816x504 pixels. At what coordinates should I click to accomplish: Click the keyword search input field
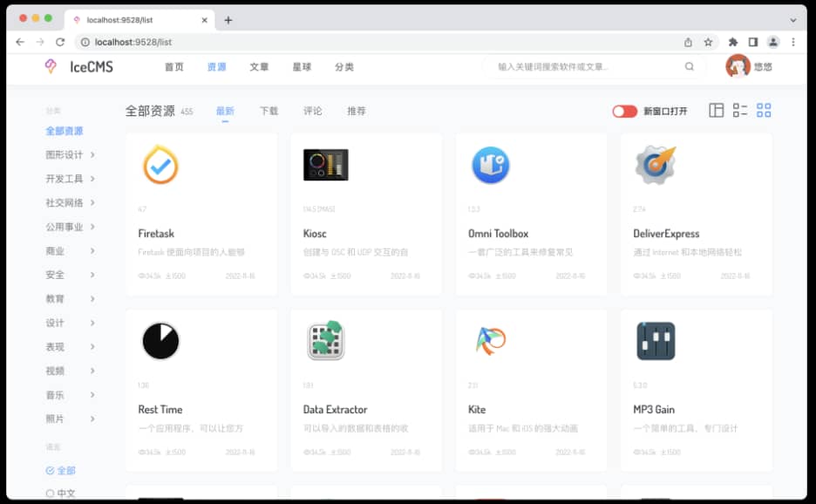tap(584, 66)
